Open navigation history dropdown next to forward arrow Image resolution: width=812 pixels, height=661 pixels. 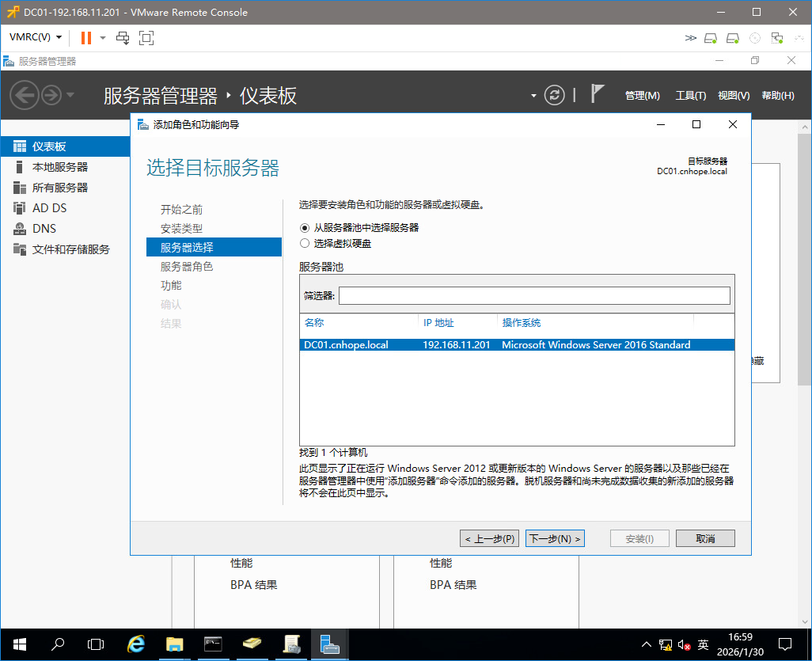pos(70,95)
